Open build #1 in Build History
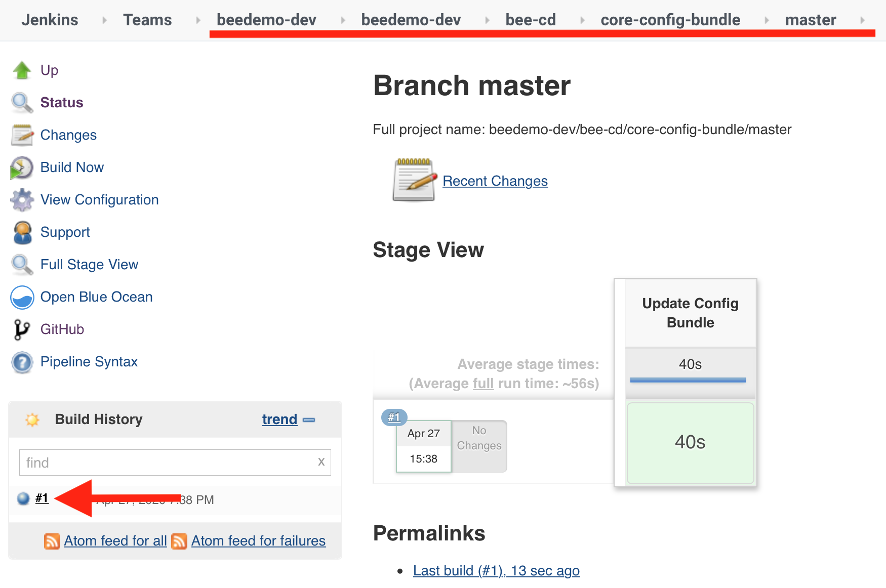This screenshot has height=588, width=886. click(x=42, y=498)
